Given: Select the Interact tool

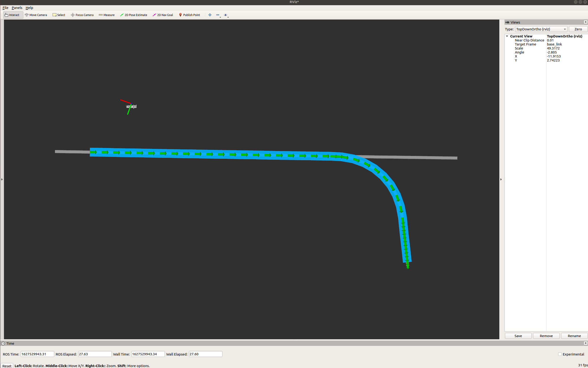Looking at the screenshot, I should pyautogui.click(x=12, y=15).
